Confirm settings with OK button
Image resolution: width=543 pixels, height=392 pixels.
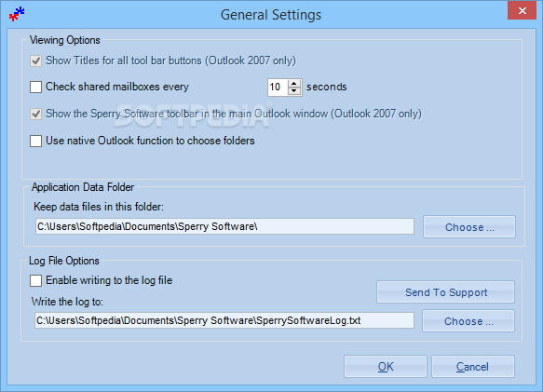[386, 366]
